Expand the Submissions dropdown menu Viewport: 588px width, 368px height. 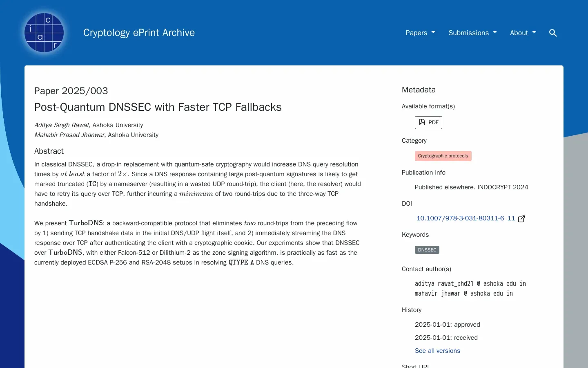click(472, 33)
